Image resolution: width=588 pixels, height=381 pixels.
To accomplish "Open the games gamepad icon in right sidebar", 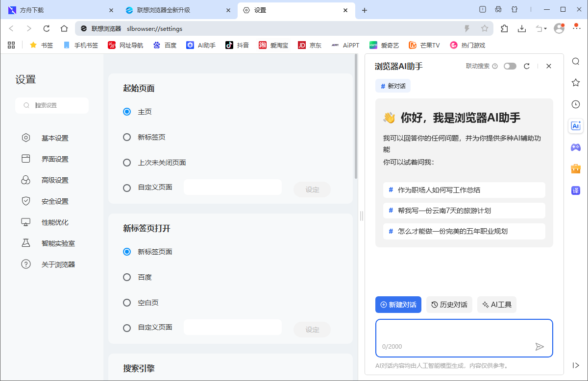I will pos(575,147).
